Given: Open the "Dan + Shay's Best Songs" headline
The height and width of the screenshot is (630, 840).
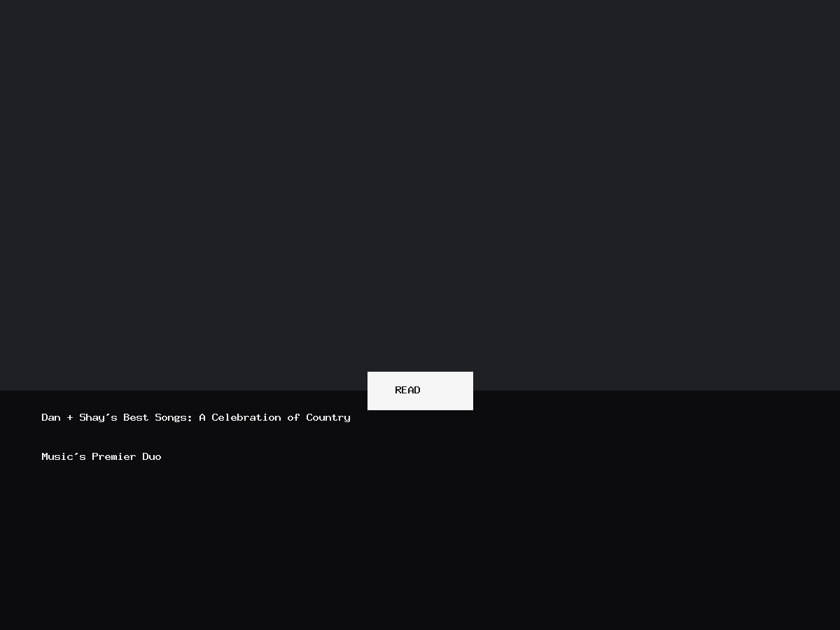Looking at the screenshot, I should click(x=196, y=437).
